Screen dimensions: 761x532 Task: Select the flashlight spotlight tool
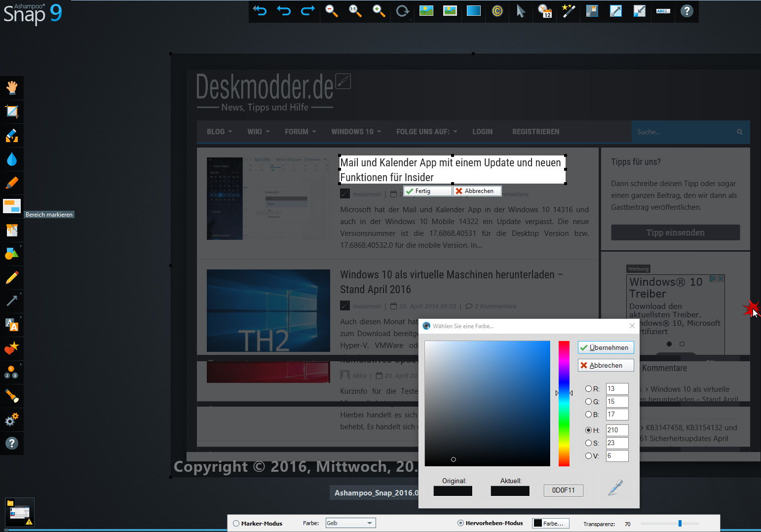click(x=12, y=396)
